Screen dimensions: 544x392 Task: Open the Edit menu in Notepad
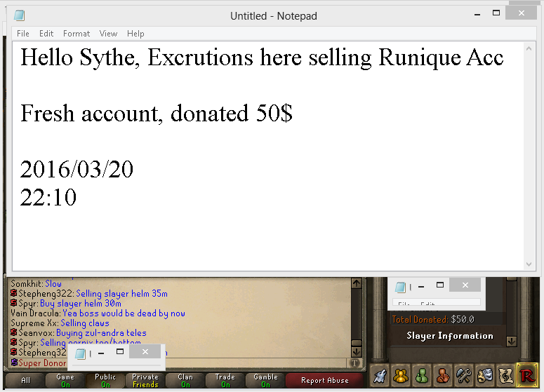click(46, 34)
